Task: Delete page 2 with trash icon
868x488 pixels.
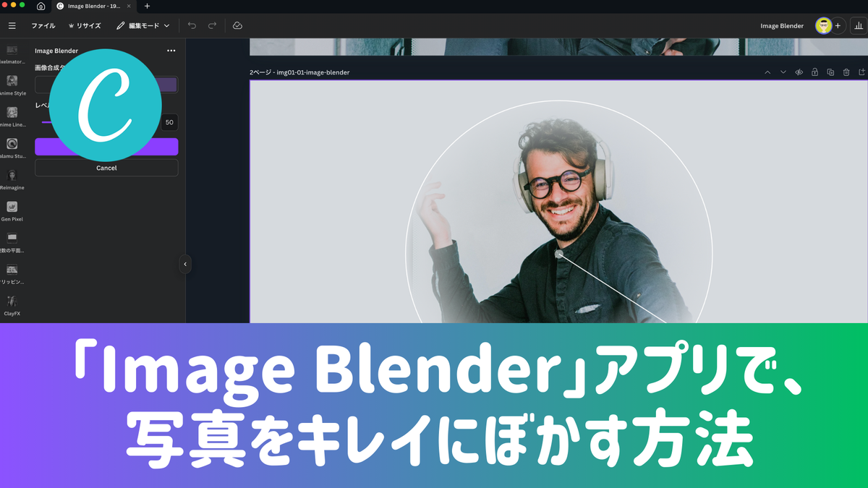Action: [846, 72]
